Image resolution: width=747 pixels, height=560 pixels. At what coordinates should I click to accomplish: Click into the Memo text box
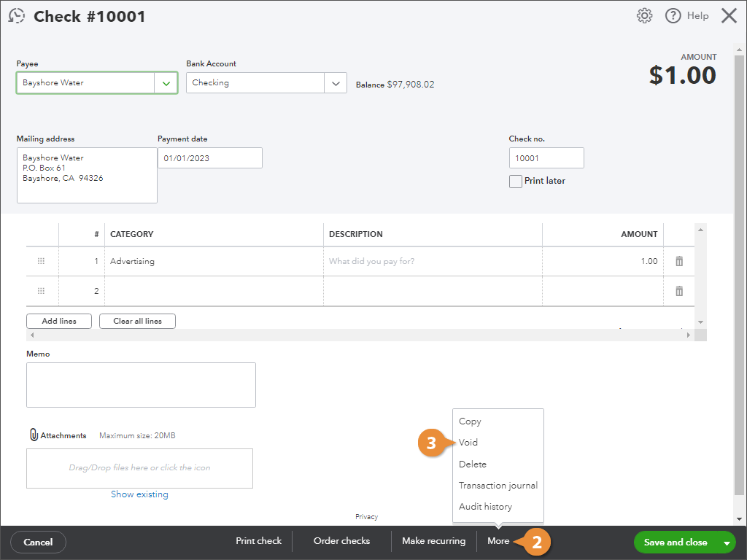click(x=141, y=385)
